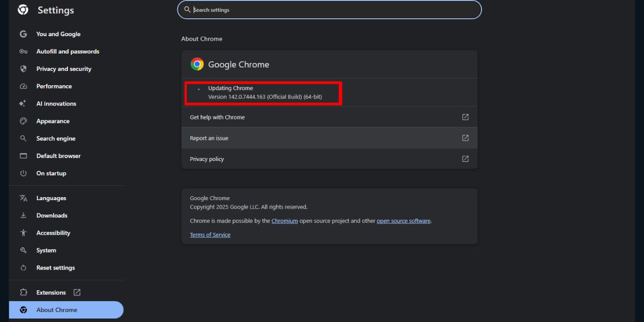Screen dimensions: 644x322
Task: Select the AI innovations sparkle icon
Action: point(23,104)
